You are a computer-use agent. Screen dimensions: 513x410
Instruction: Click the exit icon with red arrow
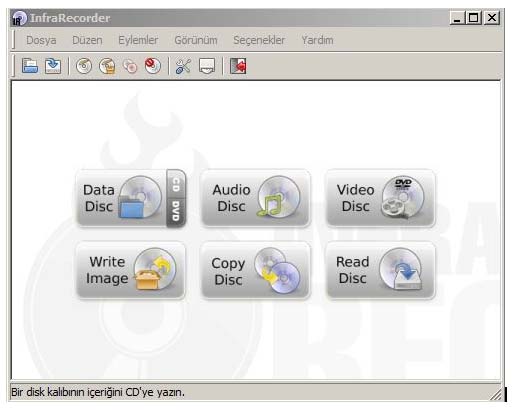[x=238, y=66]
